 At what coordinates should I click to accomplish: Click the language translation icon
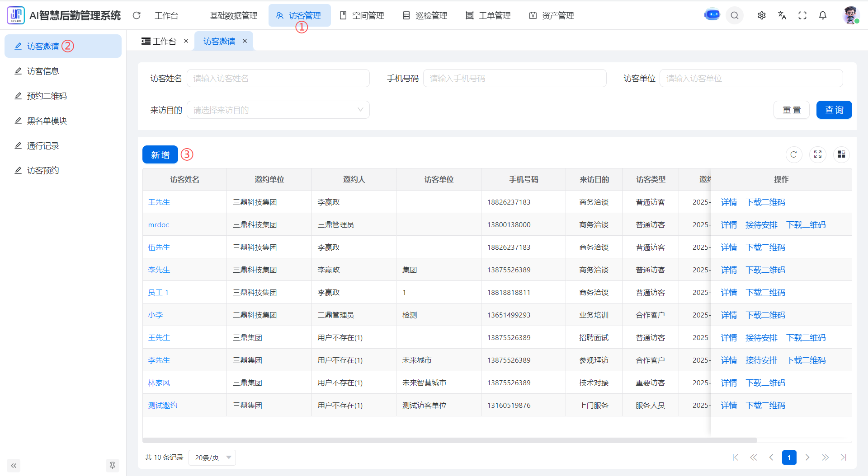(x=782, y=15)
